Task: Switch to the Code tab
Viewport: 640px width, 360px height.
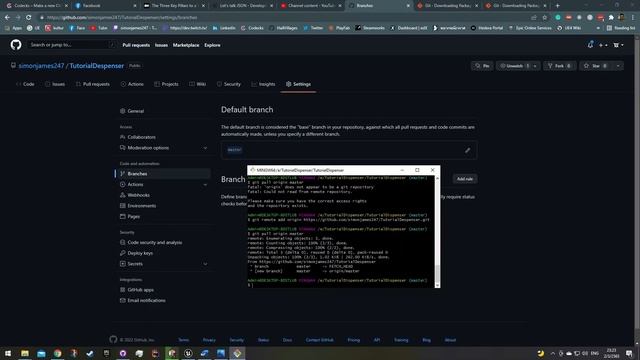Action: tap(25, 84)
